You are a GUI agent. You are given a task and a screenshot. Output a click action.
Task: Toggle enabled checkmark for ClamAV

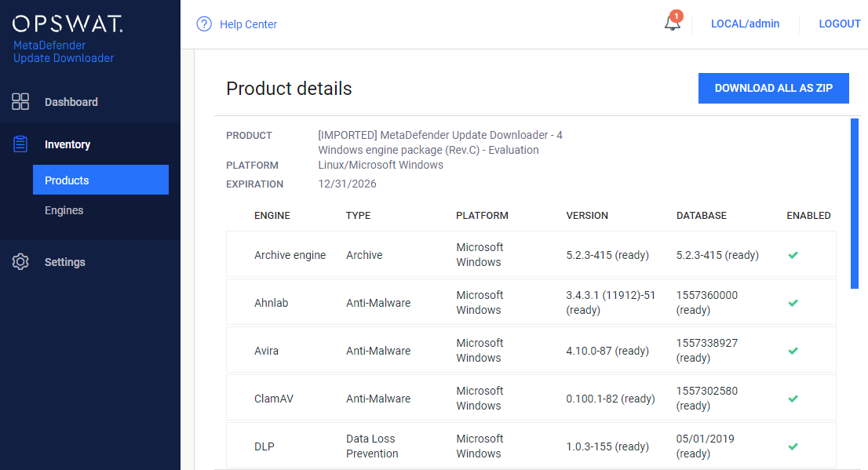793,399
